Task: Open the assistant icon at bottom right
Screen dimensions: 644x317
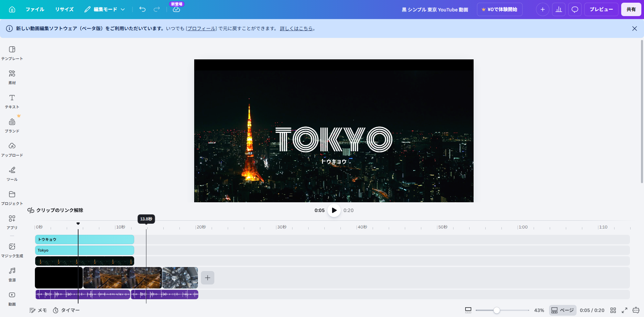Action: point(636,310)
